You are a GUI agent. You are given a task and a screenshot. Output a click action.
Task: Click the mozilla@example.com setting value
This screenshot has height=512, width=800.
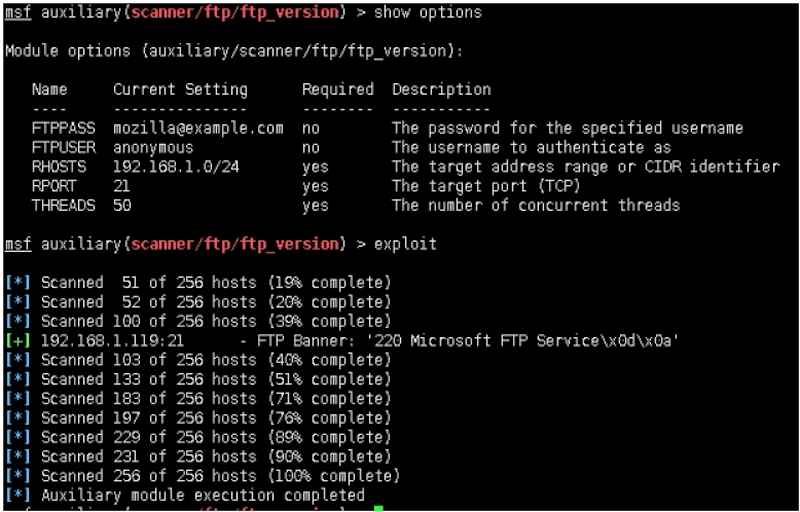tap(198, 128)
